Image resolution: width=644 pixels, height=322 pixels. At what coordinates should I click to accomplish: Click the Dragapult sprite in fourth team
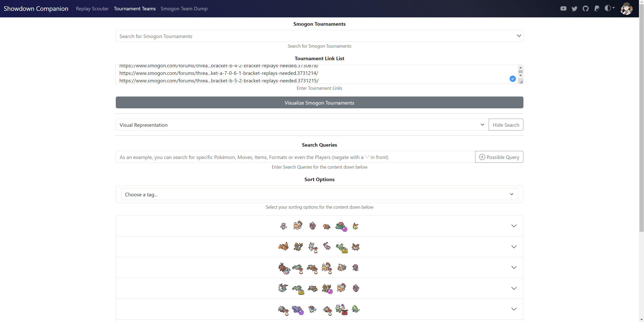(x=283, y=288)
